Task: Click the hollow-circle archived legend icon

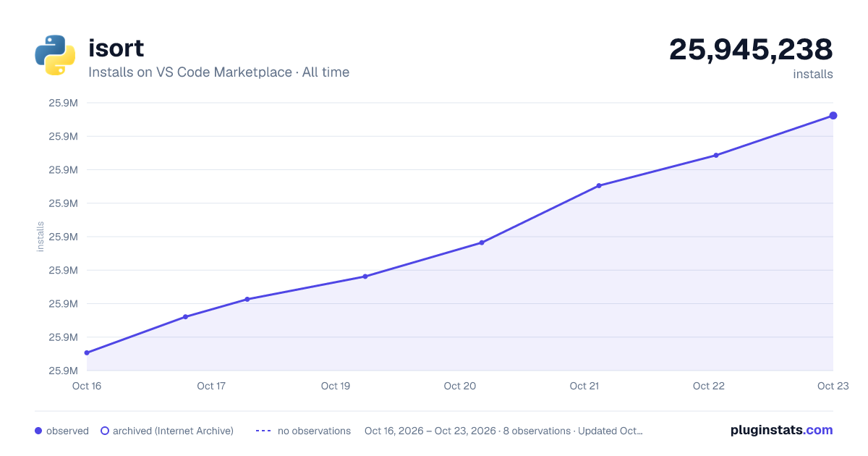Action: [x=105, y=431]
